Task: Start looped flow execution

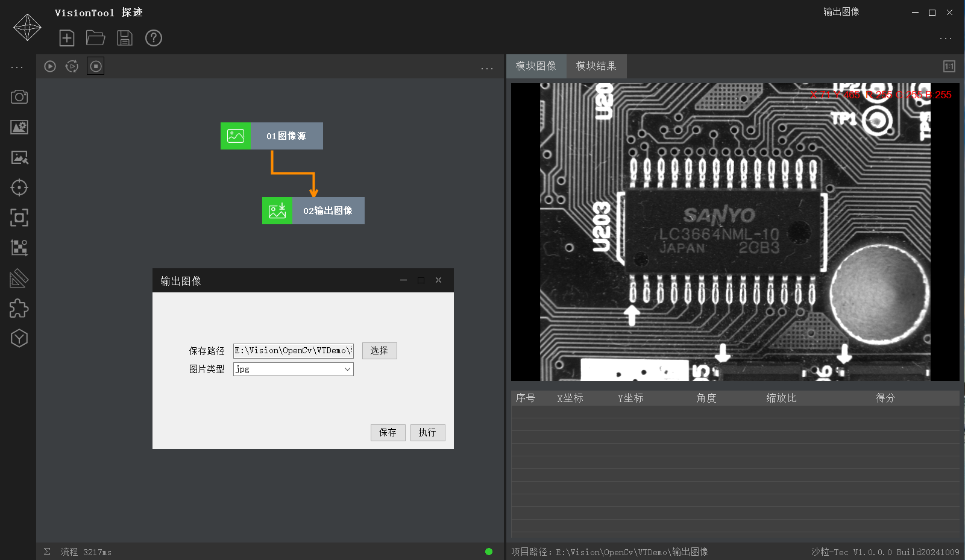Action: (x=72, y=66)
